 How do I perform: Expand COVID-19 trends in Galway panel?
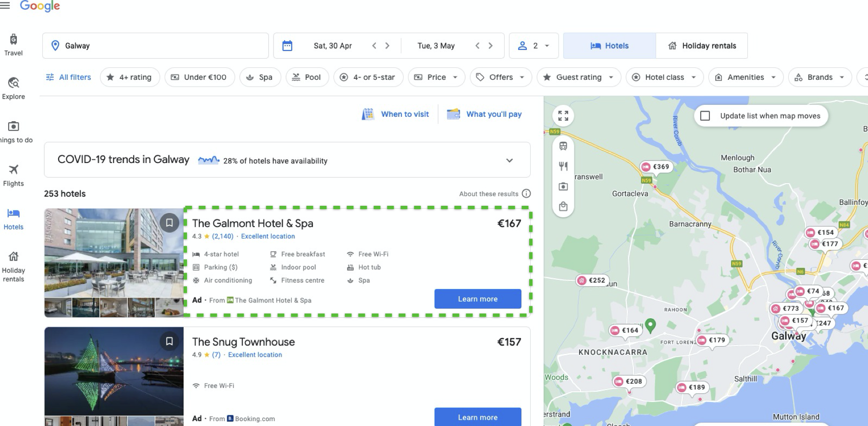509,161
